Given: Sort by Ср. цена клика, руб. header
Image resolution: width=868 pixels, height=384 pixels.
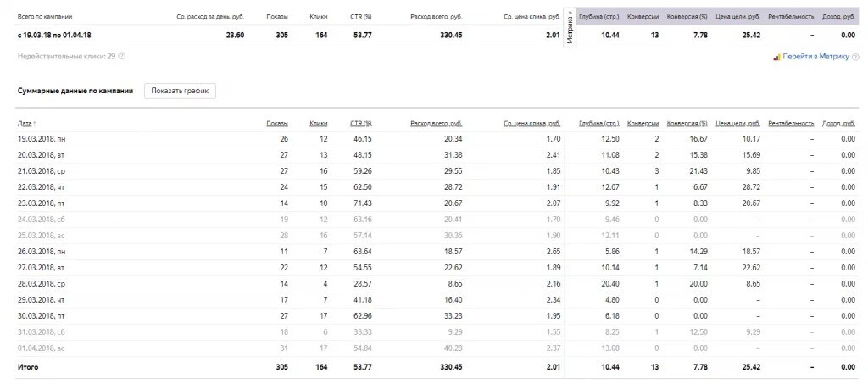Looking at the screenshot, I should (x=531, y=124).
